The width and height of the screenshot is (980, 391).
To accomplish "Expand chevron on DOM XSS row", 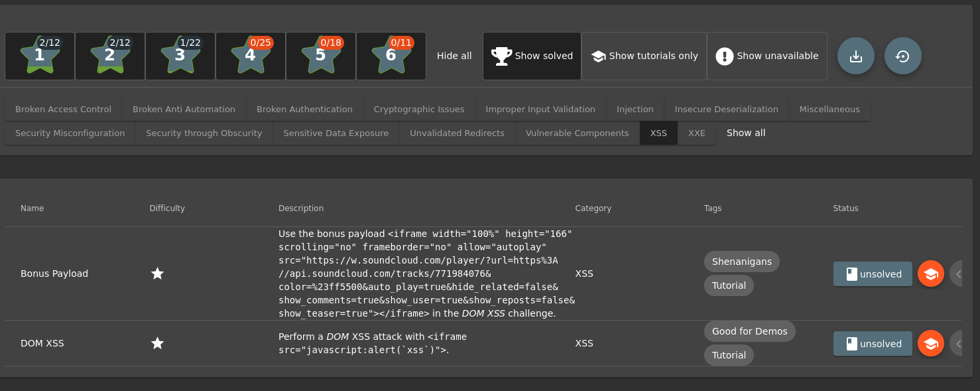I will 956,343.
